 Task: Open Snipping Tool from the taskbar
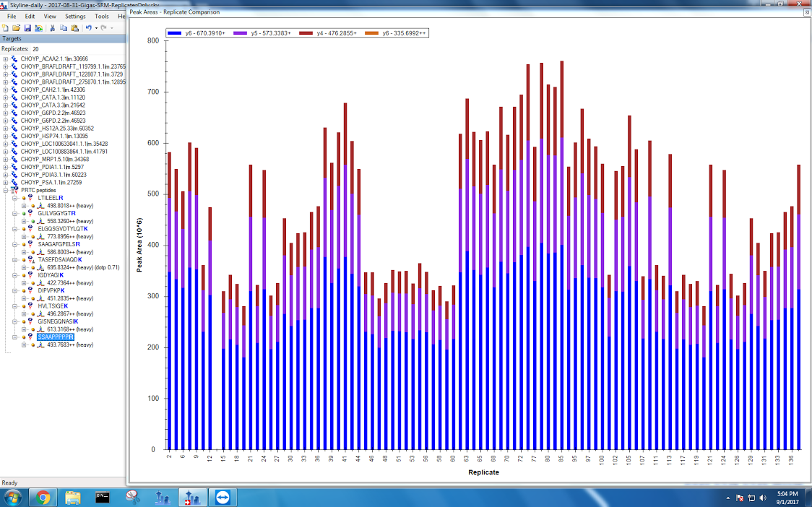click(132, 497)
